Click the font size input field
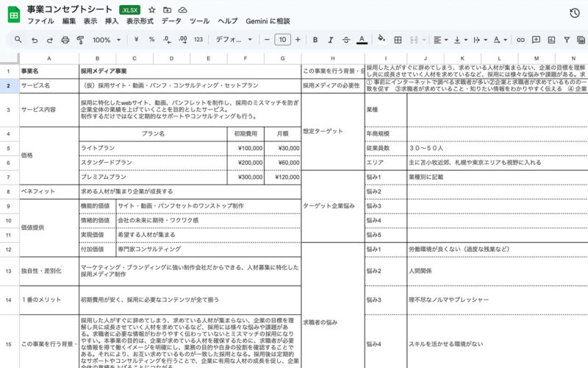This screenshot has width=588, height=368. (283, 40)
